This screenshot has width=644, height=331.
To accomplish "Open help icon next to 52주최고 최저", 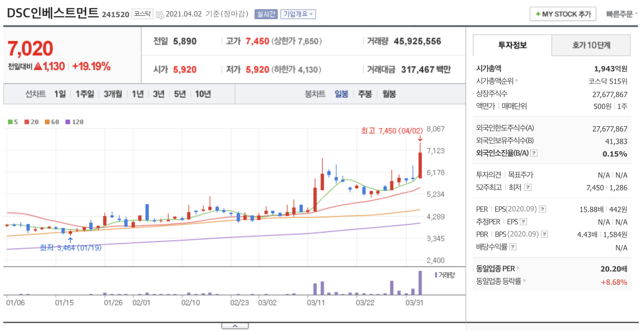I will pyautogui.click(x=528, y=187).
